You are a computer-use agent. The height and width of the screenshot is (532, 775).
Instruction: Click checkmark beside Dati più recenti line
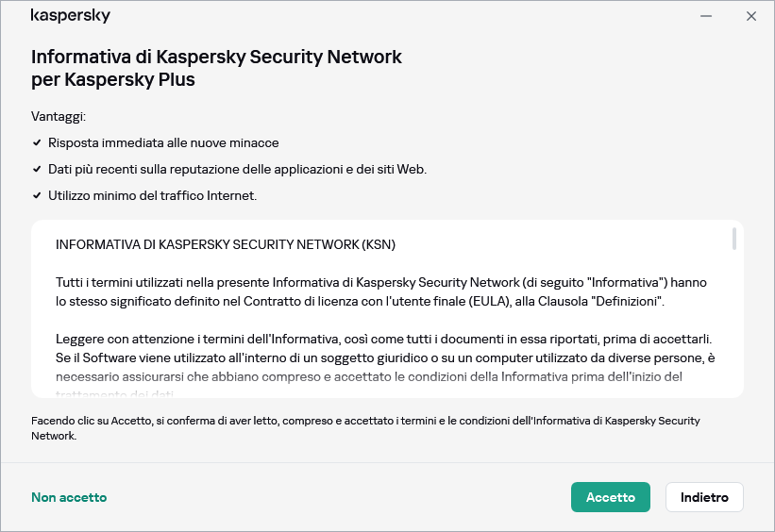(x=37, y=169)
